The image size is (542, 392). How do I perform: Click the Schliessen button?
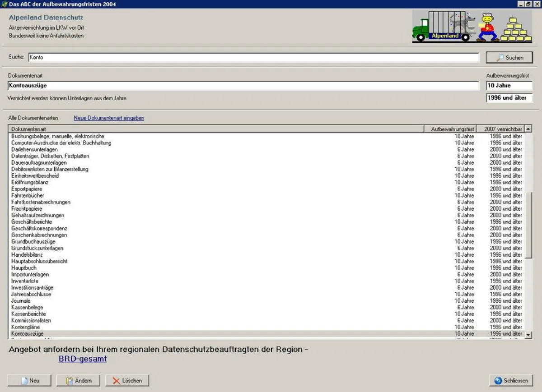[x=511, y=380]
